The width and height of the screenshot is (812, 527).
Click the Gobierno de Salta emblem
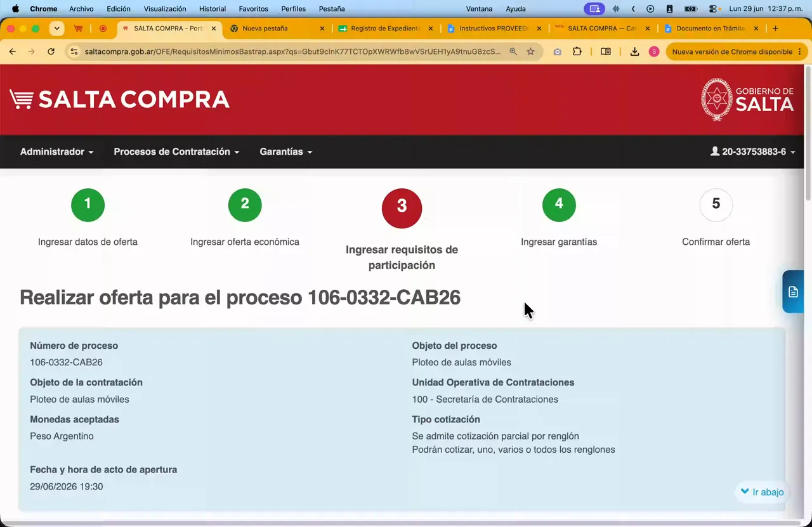pos(747,100)
